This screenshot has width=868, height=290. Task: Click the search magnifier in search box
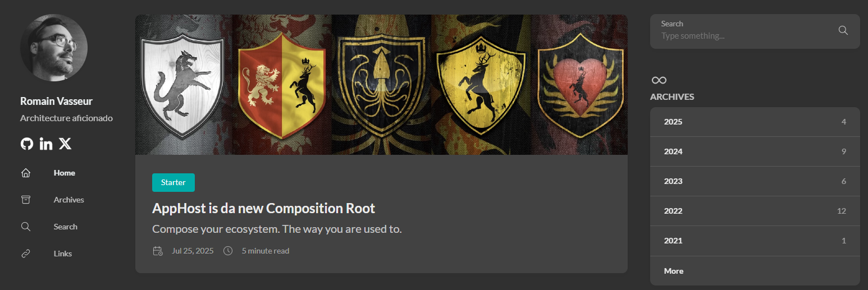tap(843, 30)
